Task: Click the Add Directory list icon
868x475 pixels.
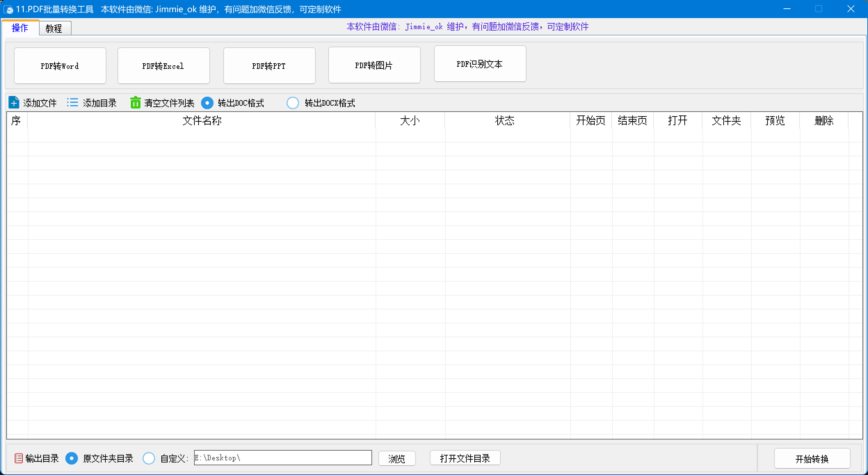Action: click(72, 103)
